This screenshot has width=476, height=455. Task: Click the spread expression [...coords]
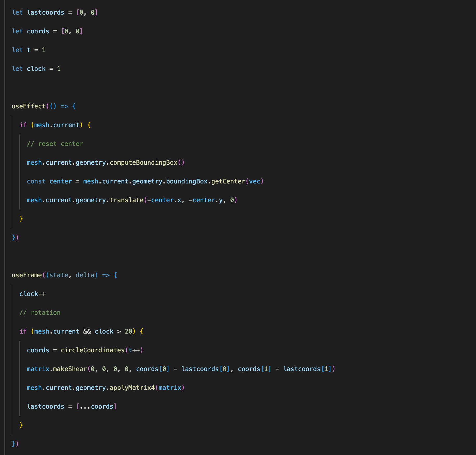coord(96,407)
